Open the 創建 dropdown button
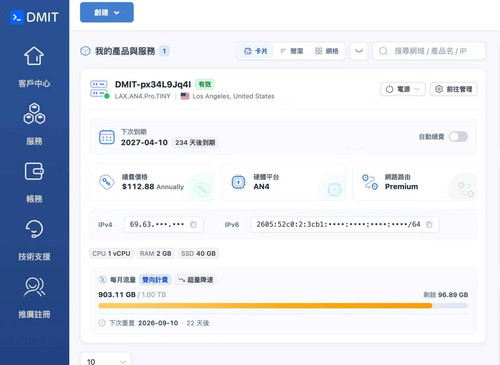Image resolution: width=500 pixels, height=365 pixels. [107, 12]
